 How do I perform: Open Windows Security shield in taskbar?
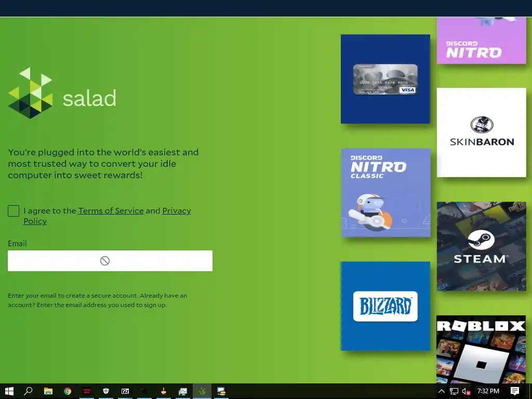(106, 391)
